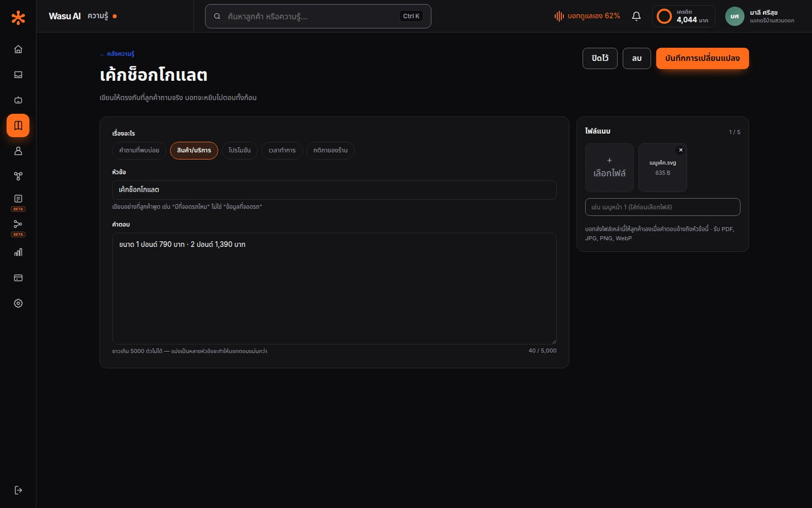Select the กติกาของร้าน topic chip
Image resolution: width=812 pixels, height=508 pixels.
pos(330,150)
